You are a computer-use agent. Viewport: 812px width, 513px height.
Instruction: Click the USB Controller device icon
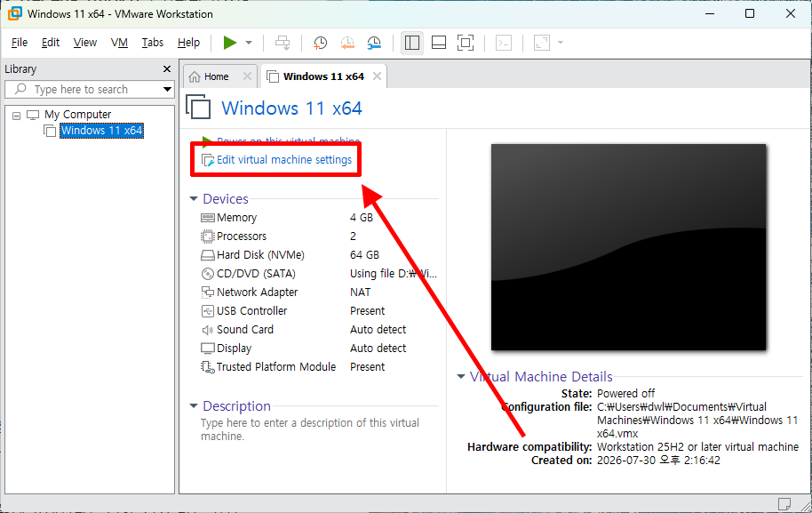pyautogui.click(x=208, y=311)
